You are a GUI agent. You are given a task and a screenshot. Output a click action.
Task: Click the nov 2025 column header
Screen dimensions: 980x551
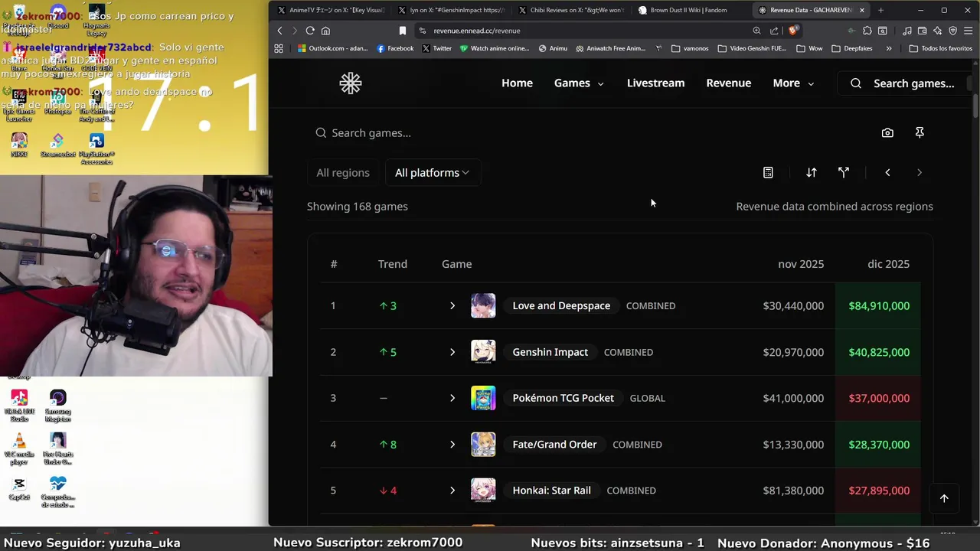[x=801, y=264]
